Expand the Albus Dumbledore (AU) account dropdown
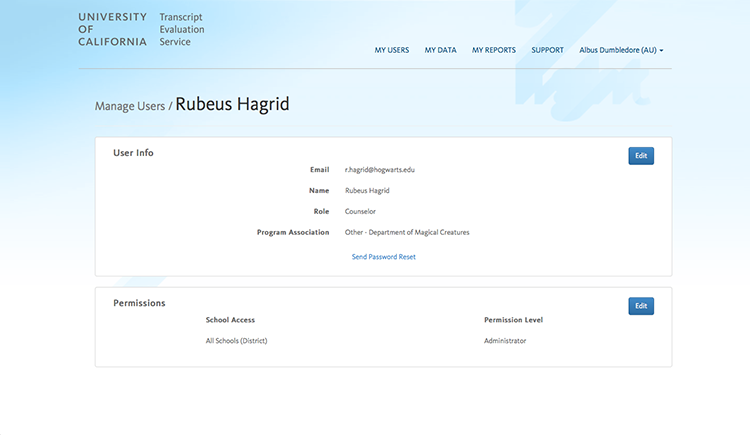 coord(621,50)
